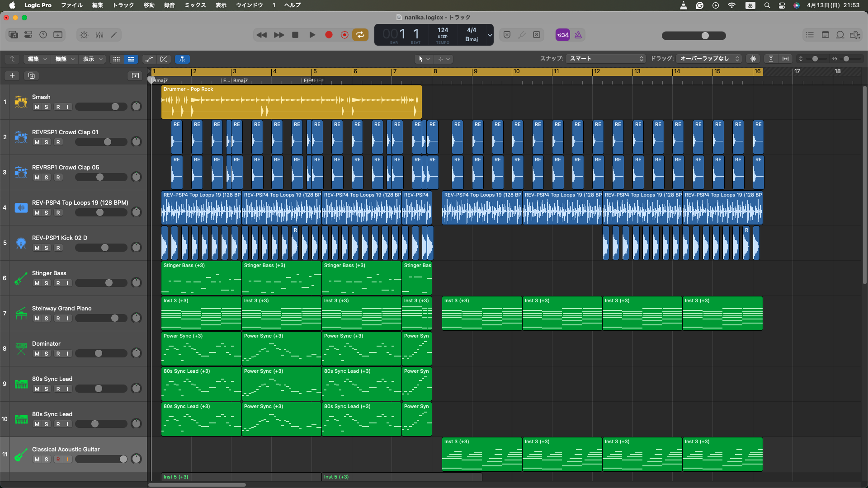
Task: Open the Smart Controls dial icon
Action: click(x=84, y=35)
